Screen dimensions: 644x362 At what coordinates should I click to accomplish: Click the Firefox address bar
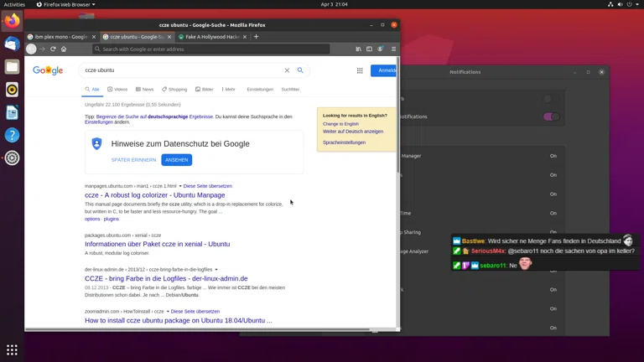[210, 49]
